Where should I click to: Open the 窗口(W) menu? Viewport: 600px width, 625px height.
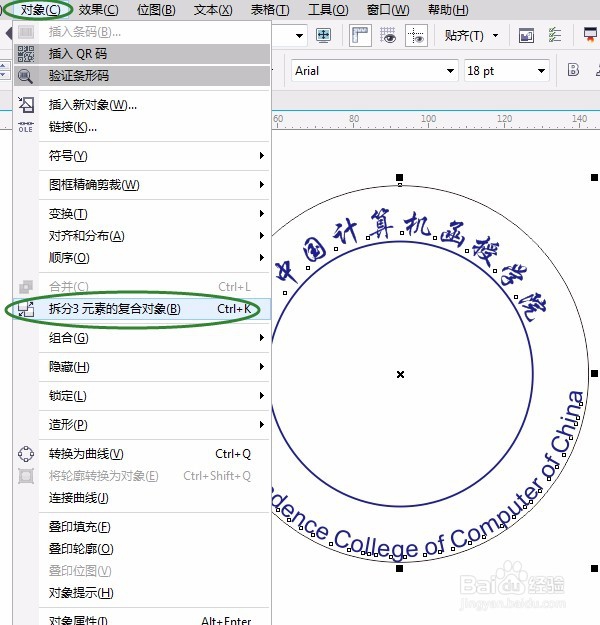(x=388, y=10)
